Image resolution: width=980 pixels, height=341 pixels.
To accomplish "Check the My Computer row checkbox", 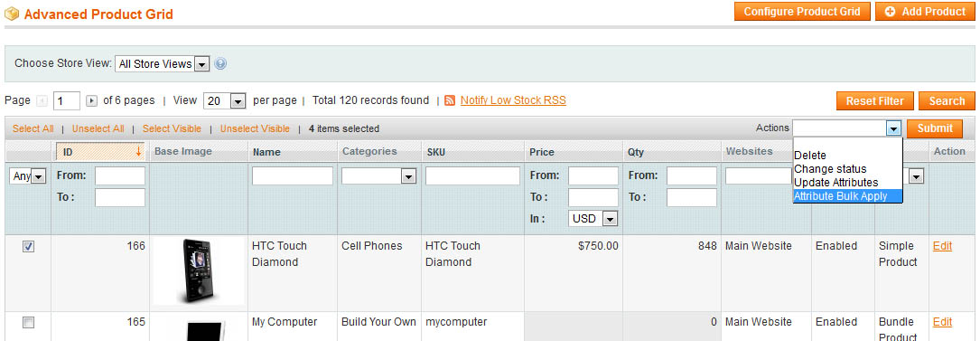I will tap(28, 323).
